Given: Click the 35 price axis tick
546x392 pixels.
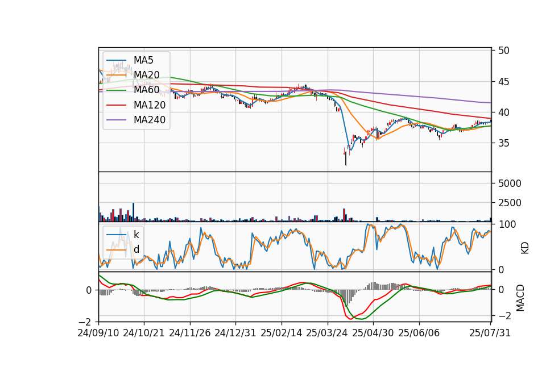Looking at the screenshot, I should point(503,143).
